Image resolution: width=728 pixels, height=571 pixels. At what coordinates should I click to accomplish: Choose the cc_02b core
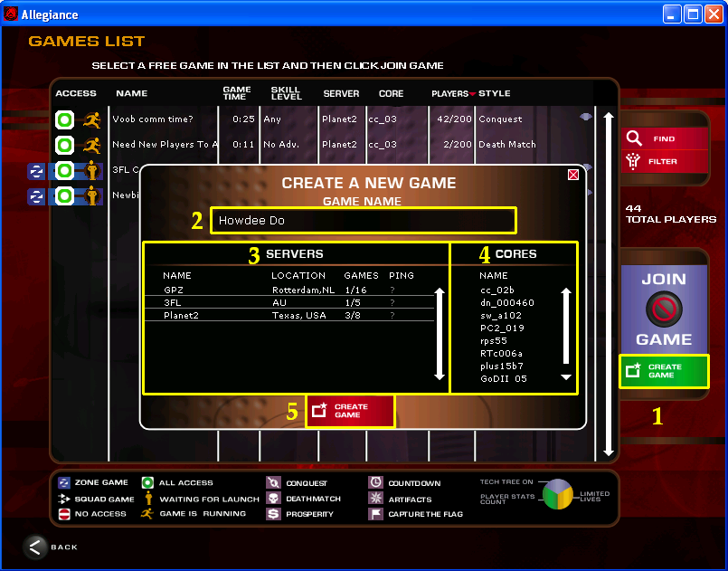[x=497, y=290]
